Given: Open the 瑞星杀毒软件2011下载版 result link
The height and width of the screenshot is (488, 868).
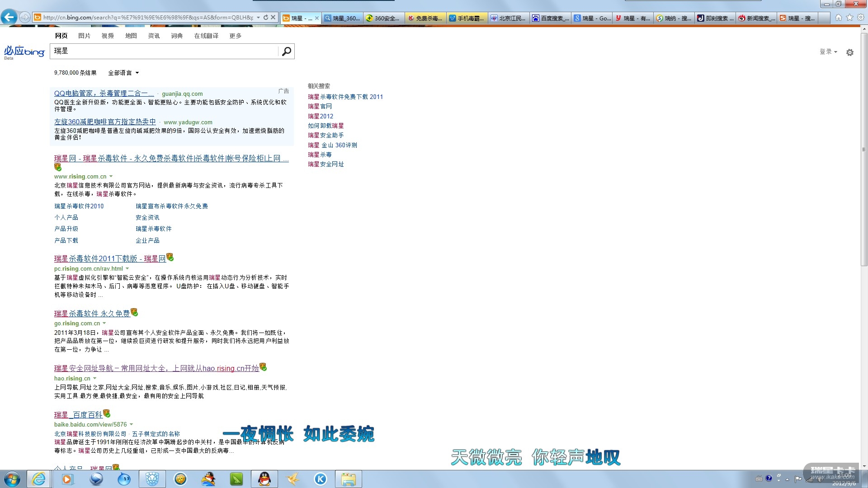Looking at the screenshot, I should 110,259.
